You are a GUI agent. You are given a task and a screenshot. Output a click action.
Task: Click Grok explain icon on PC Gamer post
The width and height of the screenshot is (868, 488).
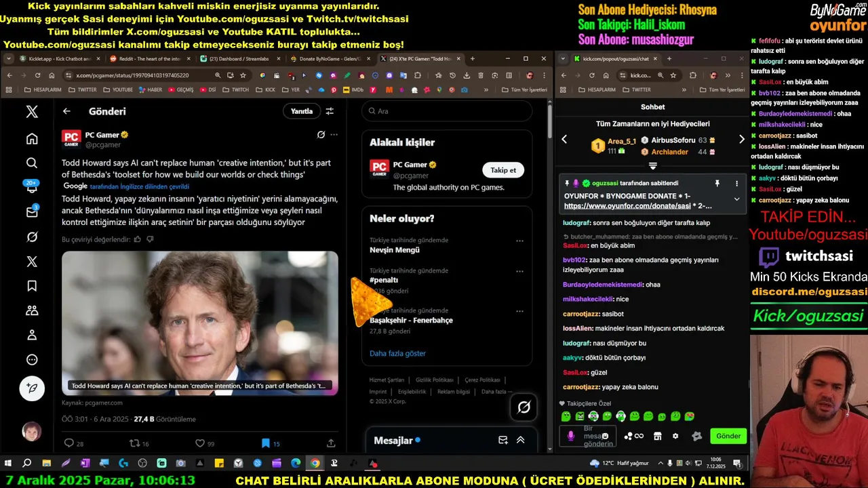tap(321, 135)
